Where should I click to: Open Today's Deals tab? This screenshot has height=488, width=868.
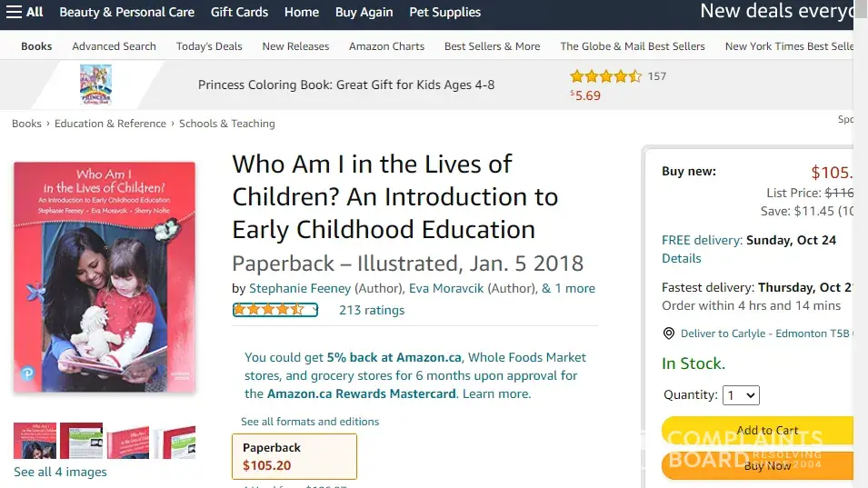pyautogui.click(x=209, y=46)
